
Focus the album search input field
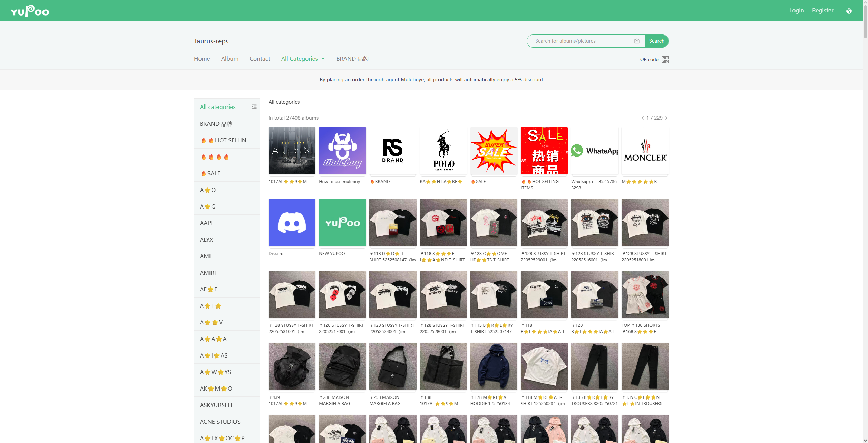[x=583, y=41]
